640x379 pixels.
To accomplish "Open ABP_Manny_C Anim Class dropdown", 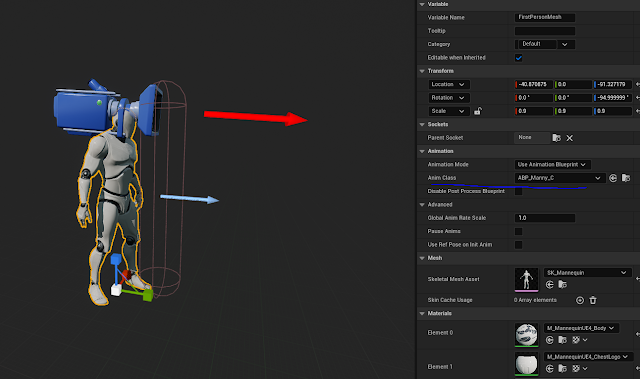I will pyautogui.click(x=559, y=178).
